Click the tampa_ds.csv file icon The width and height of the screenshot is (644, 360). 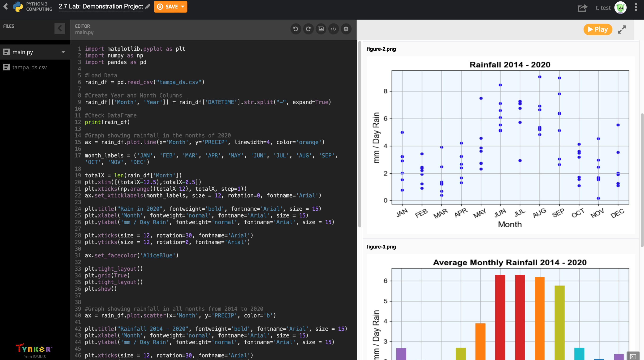[x=6, y=67]
